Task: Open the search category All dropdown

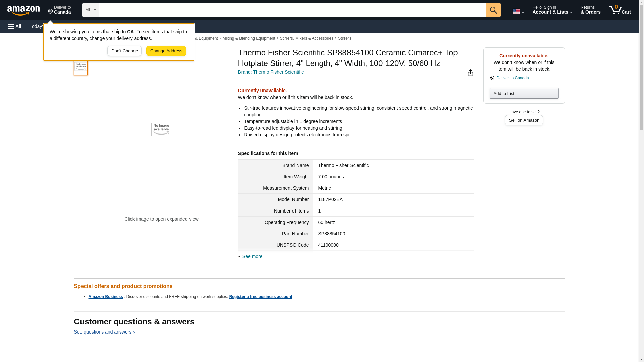Action: [x=90, y=10]
